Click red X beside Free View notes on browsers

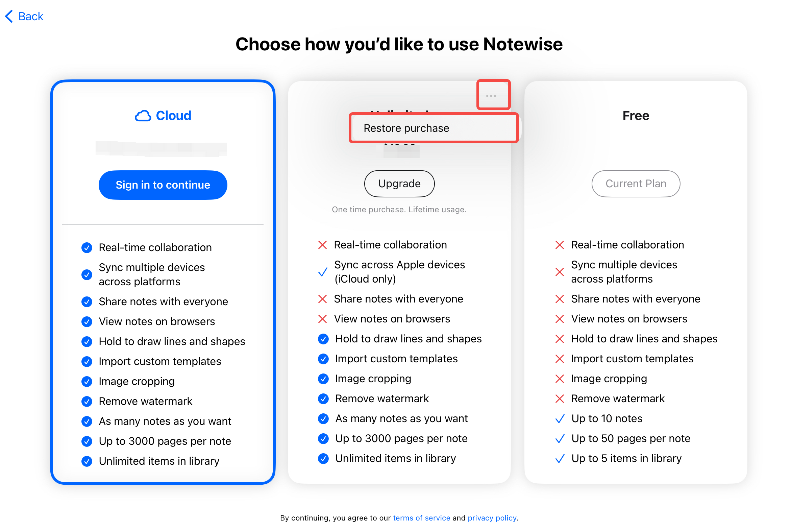click(x=560, y=319)
